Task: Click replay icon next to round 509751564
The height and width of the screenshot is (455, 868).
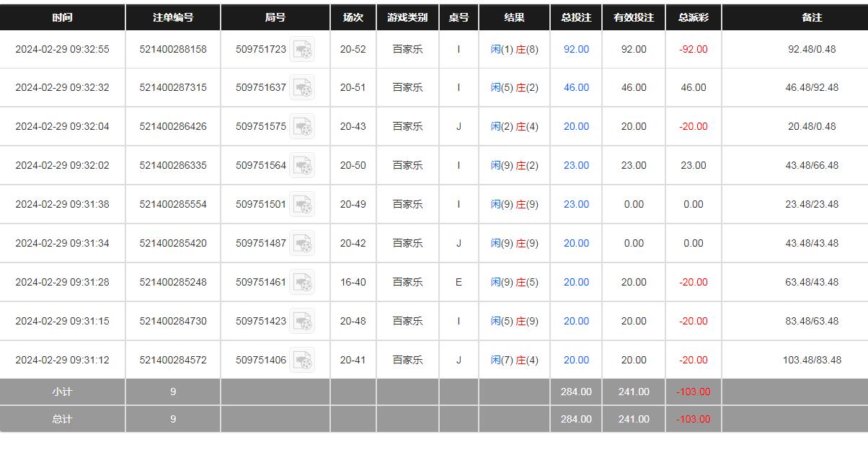Action: (302, 166)
